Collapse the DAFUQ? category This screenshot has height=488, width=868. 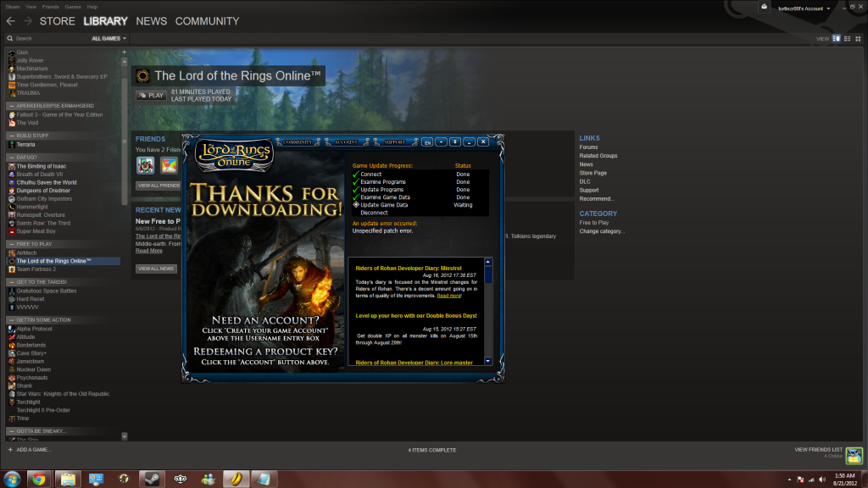11,157
